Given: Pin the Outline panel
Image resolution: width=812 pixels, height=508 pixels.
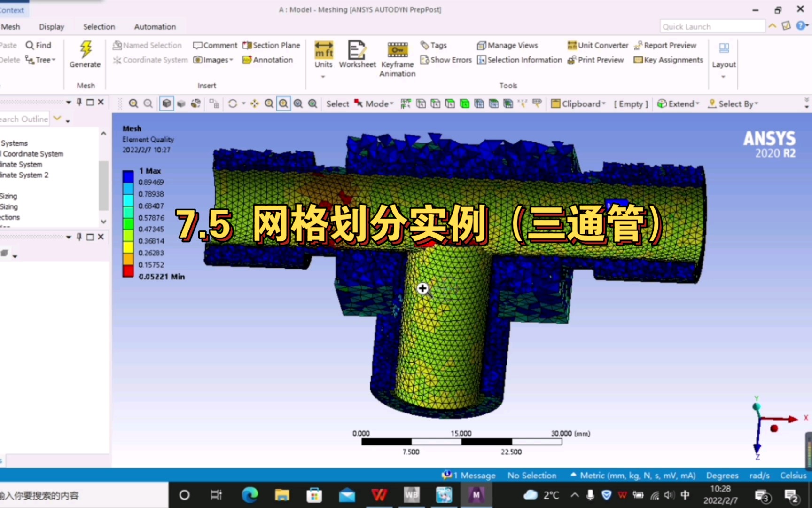Looking at the screenshot, I should tap(79, 102).
